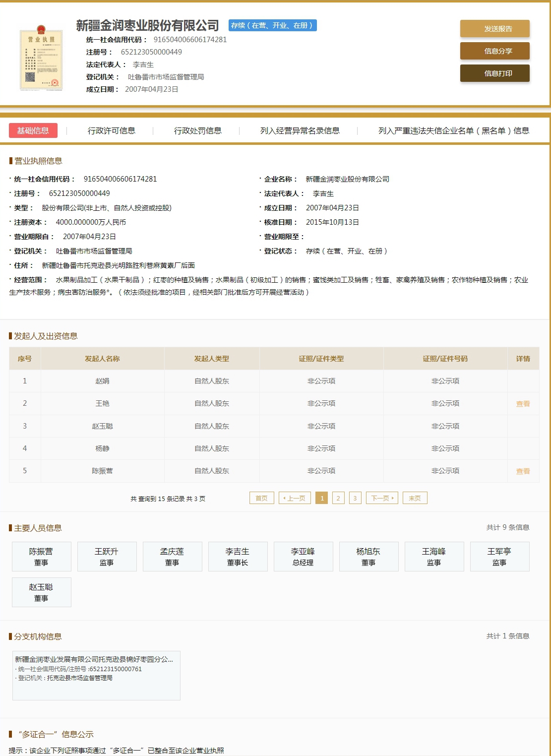Select the 基础信息 tab
This screenshot has height=756, width=551.
click(x=33, y=130)
